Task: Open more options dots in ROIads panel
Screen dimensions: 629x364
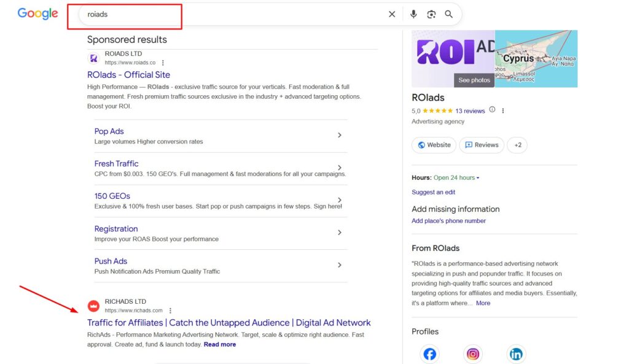Action: pos(503,110)
